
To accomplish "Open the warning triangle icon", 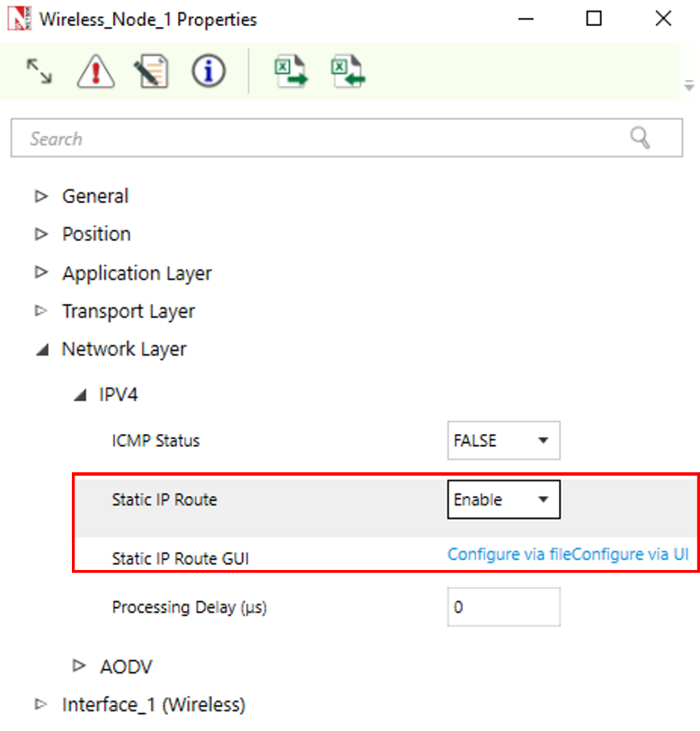I will click(95, 72).
